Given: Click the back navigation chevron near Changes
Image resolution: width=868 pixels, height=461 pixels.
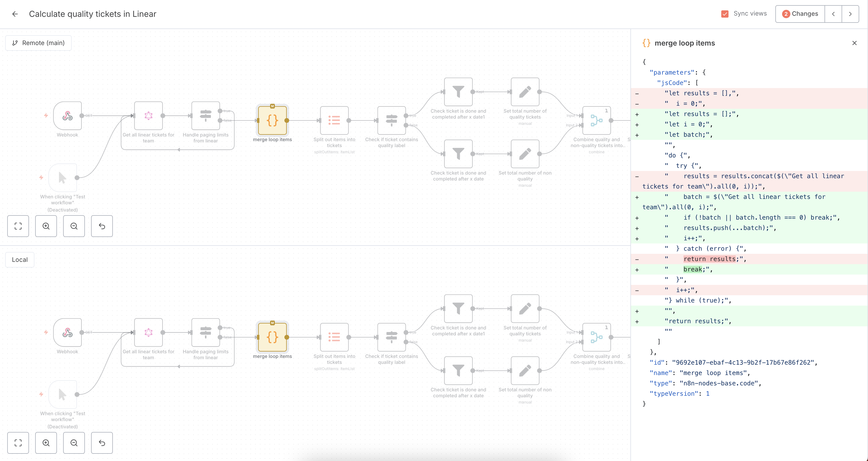Looking at the screenshot, I should pyautogui.click(x=833, y=14).
